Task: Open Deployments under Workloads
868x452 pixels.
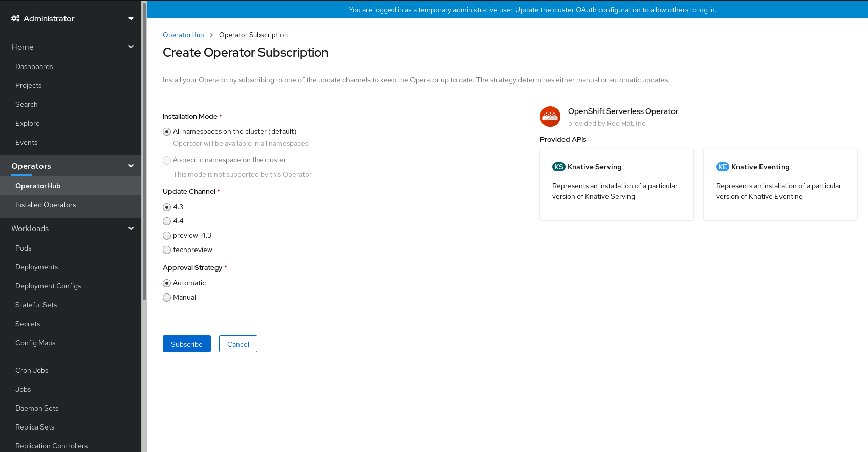Action: pos(37,267)
